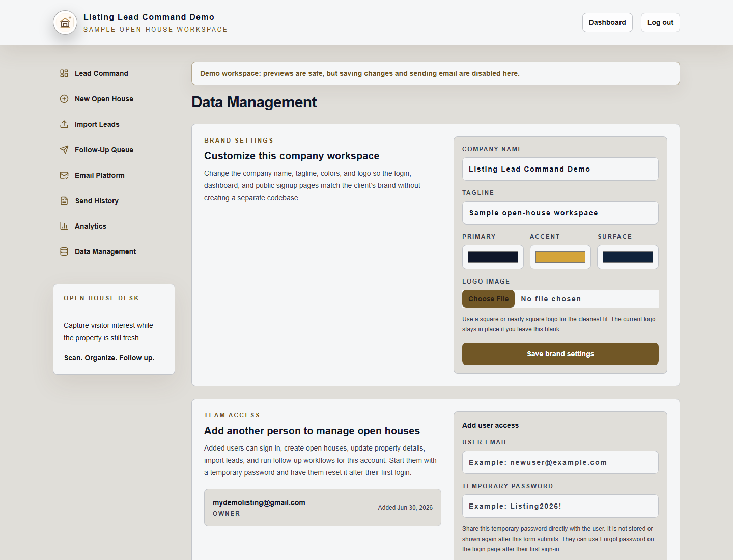The height and width of the screenshot is (560, 733).
Task: Click the Analytics bar chart icon
Action: click(x=64, y=226)
